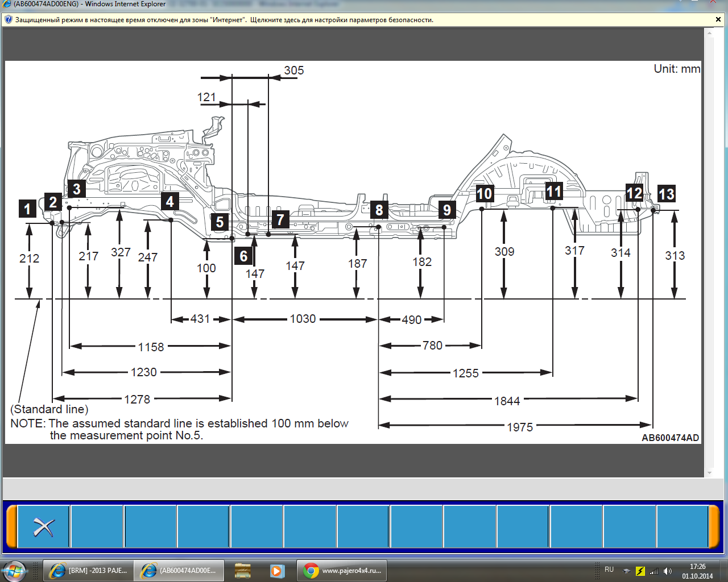Viewport: 728px width, 582px height.
Task: Launch Windows Media Player from the taskbar
Action: 276,571
